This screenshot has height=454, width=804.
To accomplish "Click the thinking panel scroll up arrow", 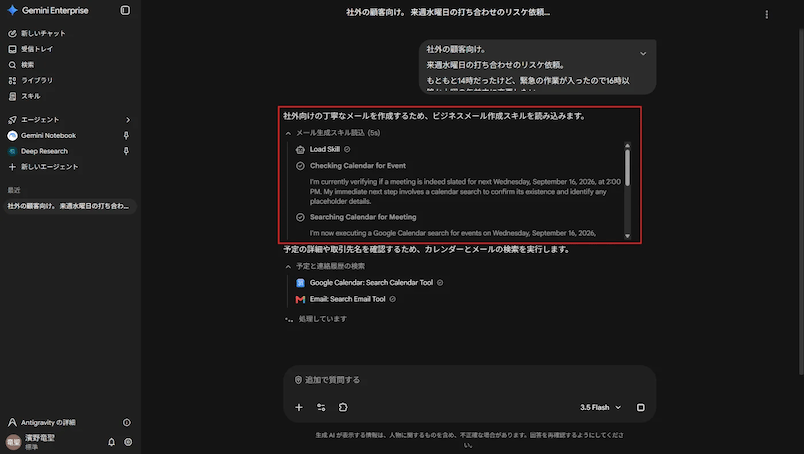I will 627,146.
